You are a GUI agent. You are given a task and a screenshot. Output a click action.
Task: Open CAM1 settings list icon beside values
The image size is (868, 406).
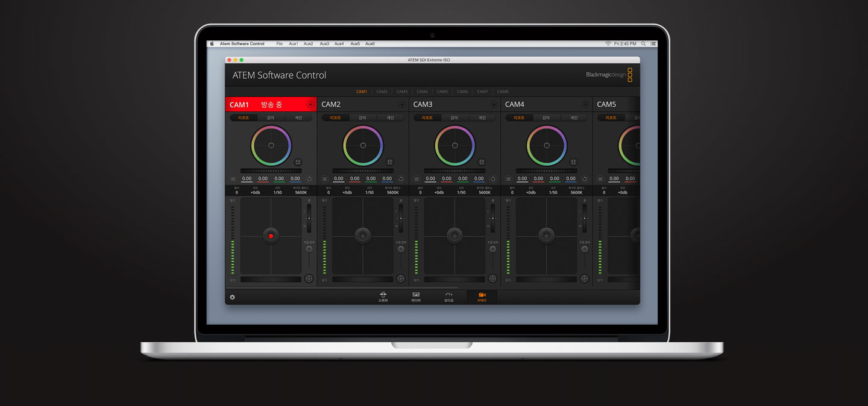tap(233, 179)
